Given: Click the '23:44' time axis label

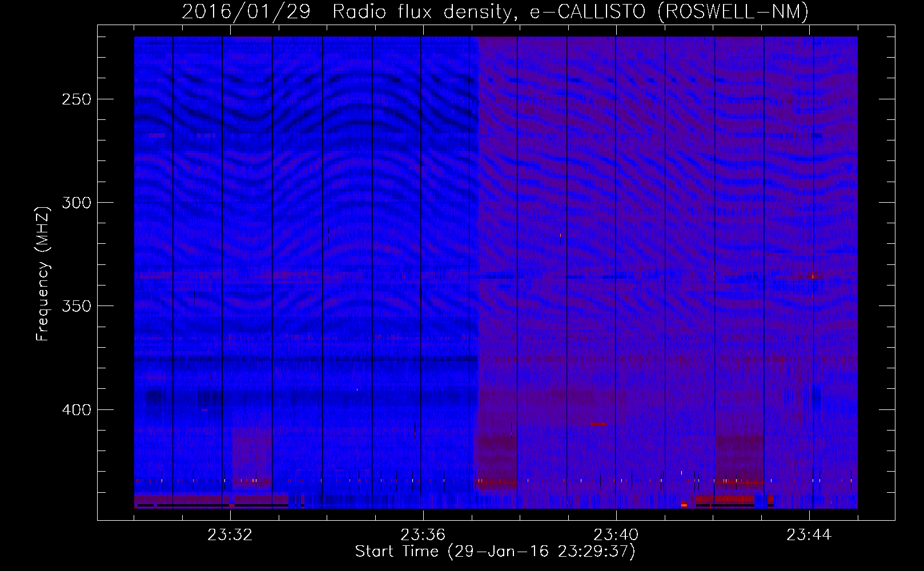Looking at the screenshot, I should pyautogui.click(x=809, y=535).
